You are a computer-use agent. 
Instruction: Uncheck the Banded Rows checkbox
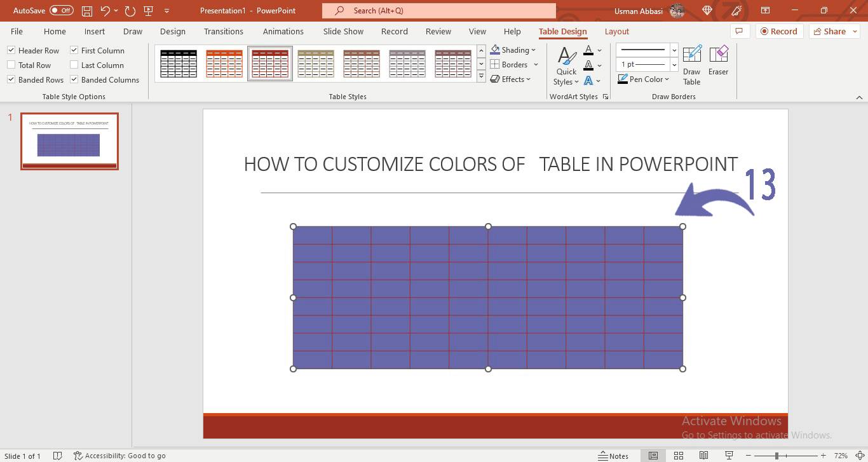11,79
